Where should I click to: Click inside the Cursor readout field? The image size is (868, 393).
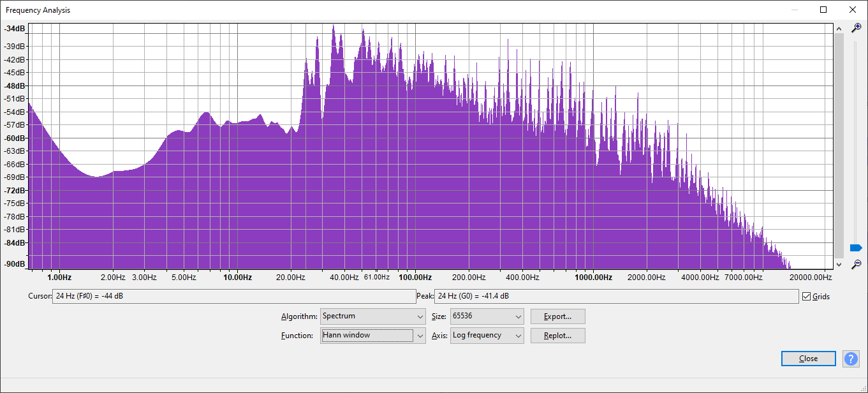click(x=233, y=296)
